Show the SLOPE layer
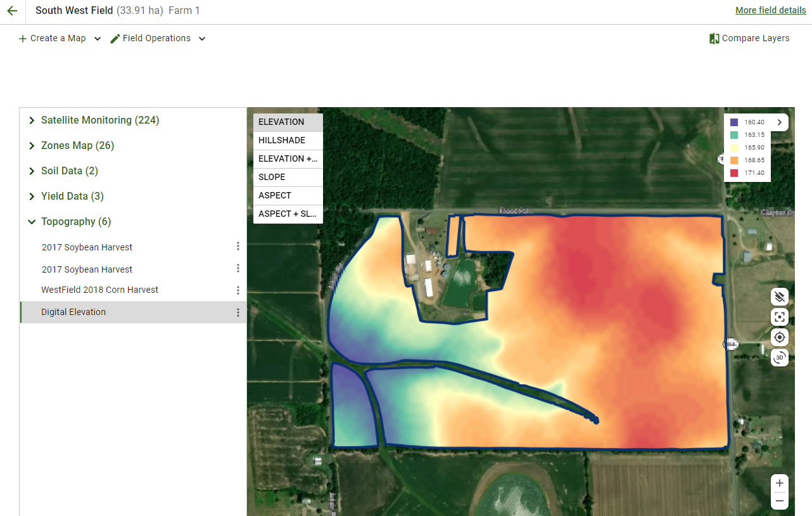The image size is (812, 516). pyautogui.click(x=288, y=177)
